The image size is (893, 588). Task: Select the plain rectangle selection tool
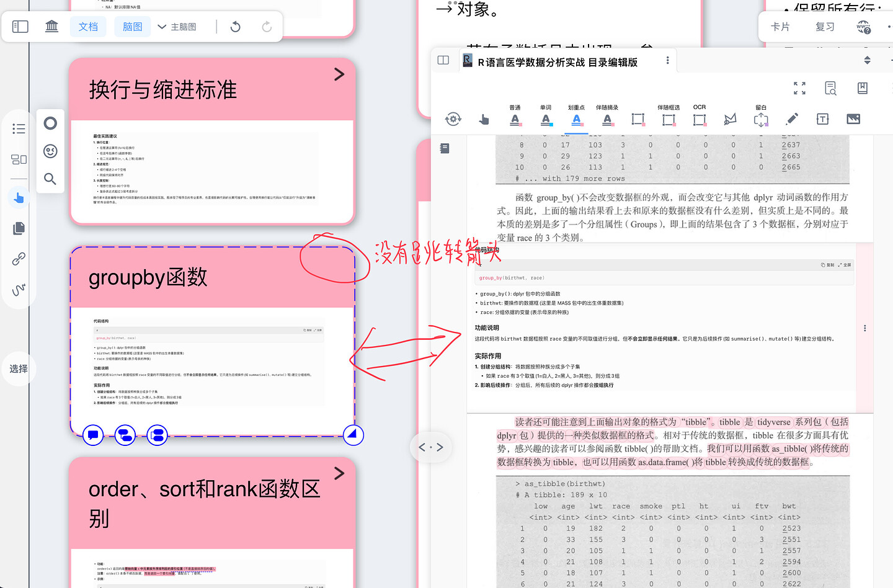tap(638, 119)
